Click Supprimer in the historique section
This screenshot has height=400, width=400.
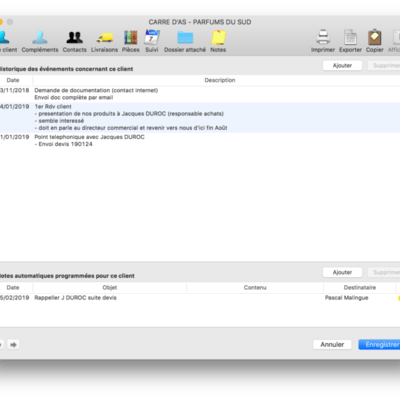click(384, 65)
